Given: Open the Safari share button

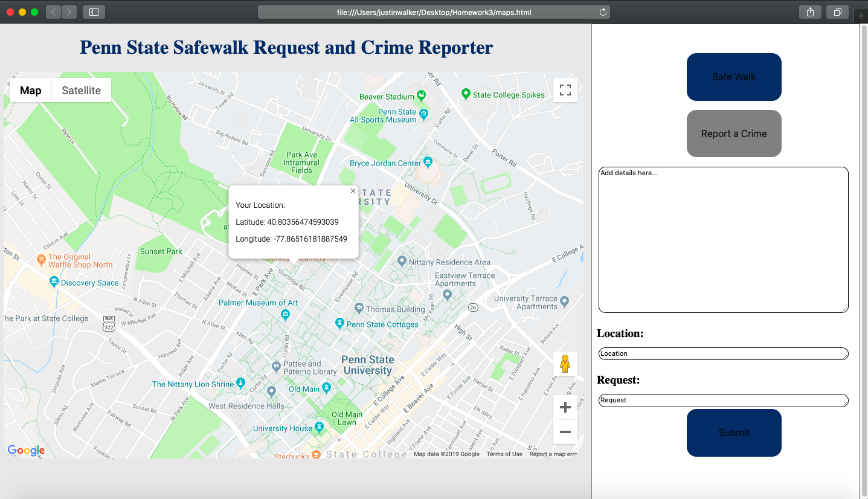Looking at the screenshot, I should click(810, 12).
